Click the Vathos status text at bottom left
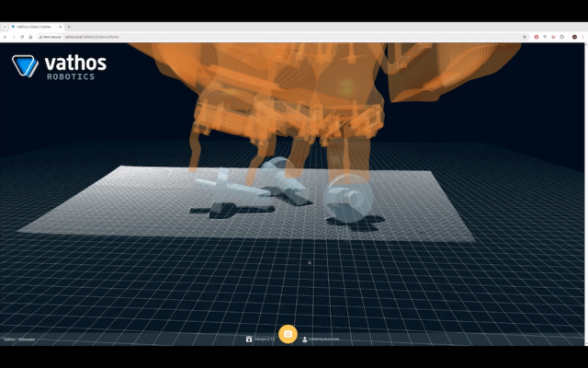This screenshot has width=588, height=368. pyautogui.click(x=18, y=339)
